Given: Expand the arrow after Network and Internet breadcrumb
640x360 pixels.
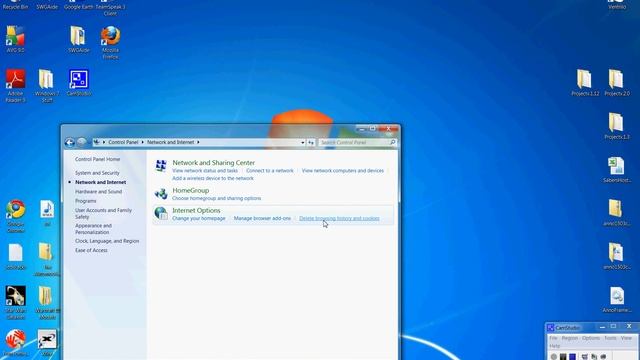Looking at the screenshot, I should click(x=198, y=142).
